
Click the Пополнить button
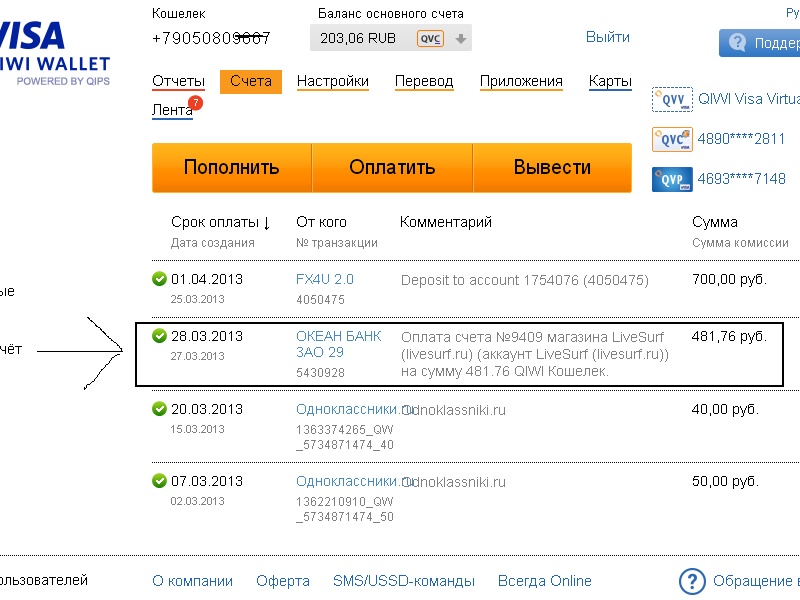pyautogui.click(x=232, y=168)
